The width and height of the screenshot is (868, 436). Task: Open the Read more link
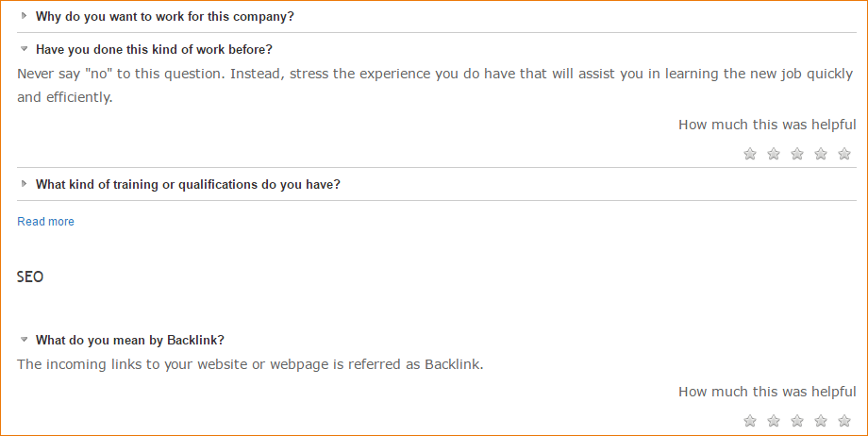[x=45, y=222]
